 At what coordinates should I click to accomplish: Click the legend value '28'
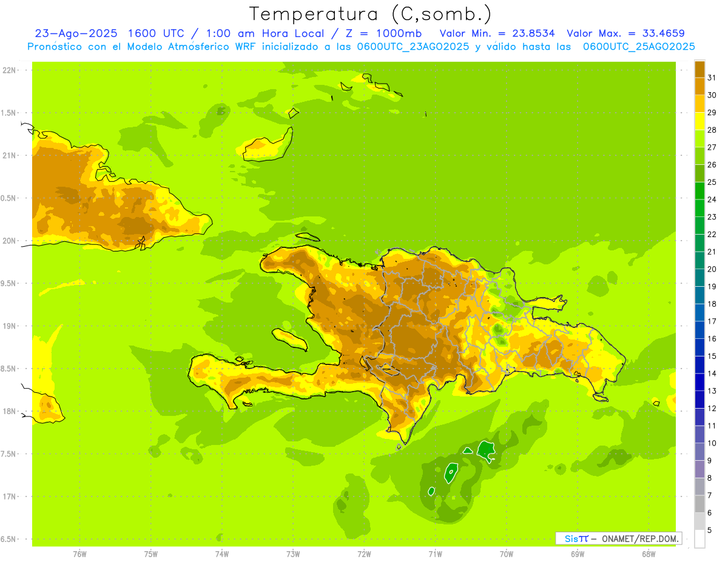[x=712, y=130]
